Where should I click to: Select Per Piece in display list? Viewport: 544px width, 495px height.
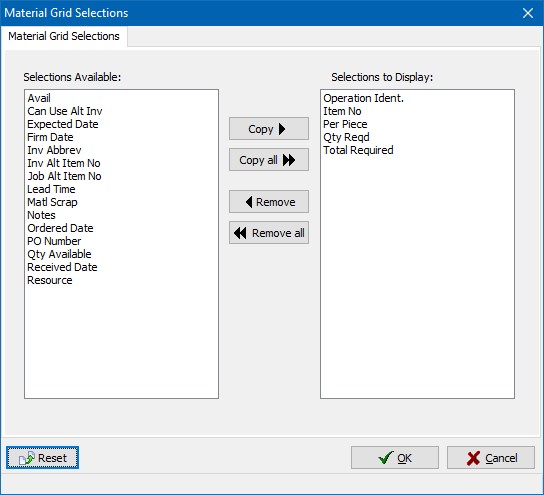pos(345,124)
